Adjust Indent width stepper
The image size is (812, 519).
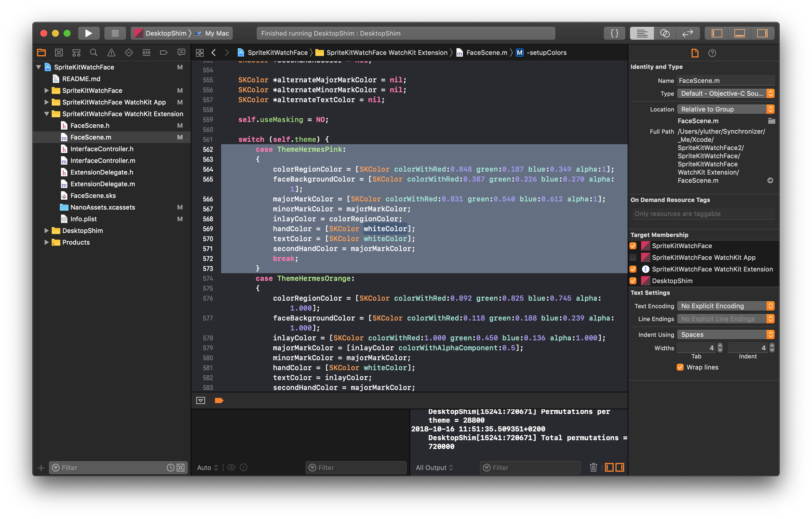tap(772, 348)
